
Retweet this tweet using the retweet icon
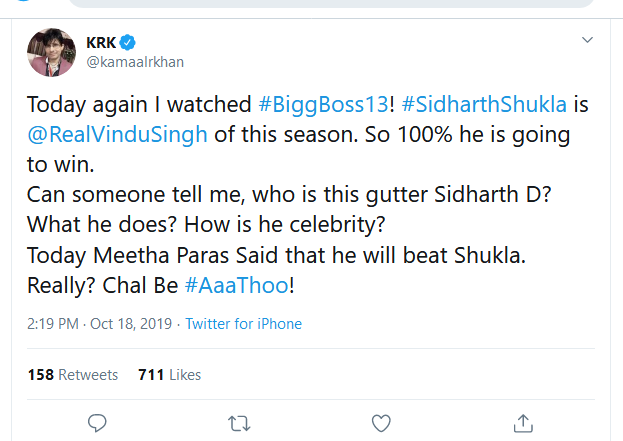[239, 422]
